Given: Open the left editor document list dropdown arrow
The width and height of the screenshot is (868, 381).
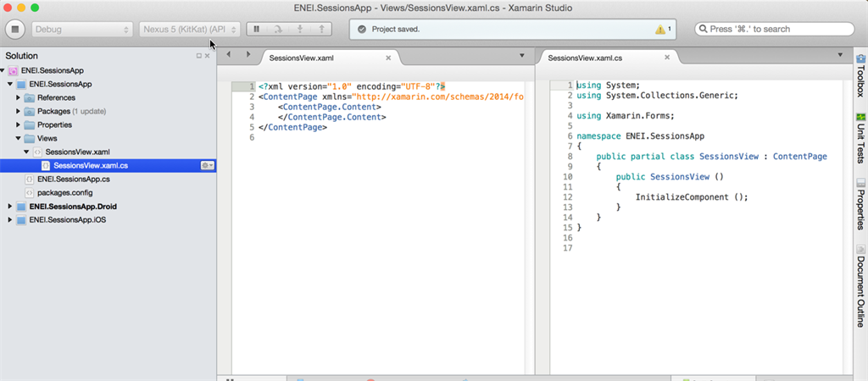Looking at the screenshot, I should 521,56.
